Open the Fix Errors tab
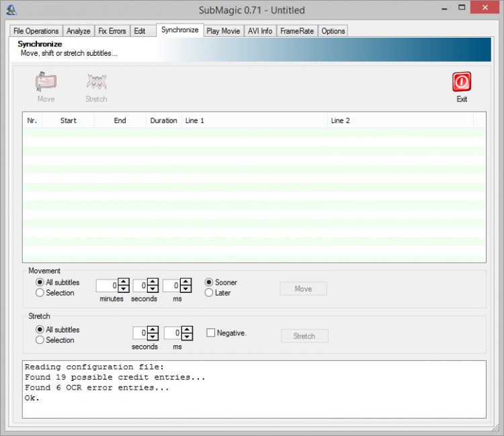Image resolution: width=504 pixels, height=436 pixels. [x=112, y=31]
